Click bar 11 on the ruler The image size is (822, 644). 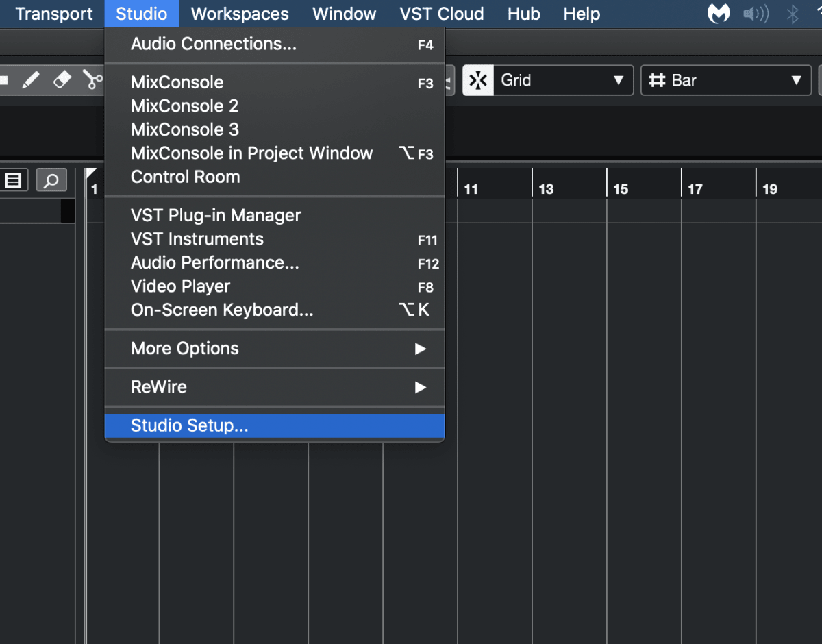(471, 189)
